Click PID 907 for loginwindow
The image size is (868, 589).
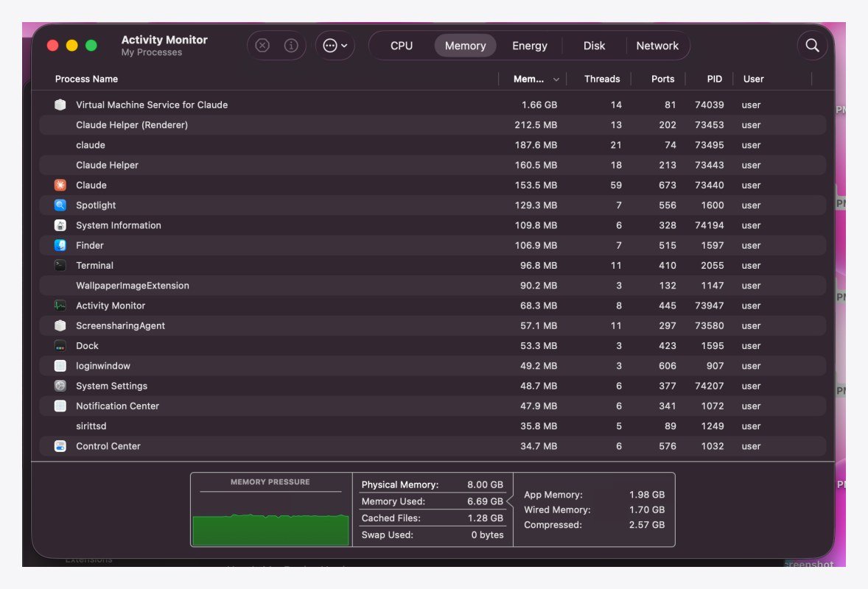point(715,366)
